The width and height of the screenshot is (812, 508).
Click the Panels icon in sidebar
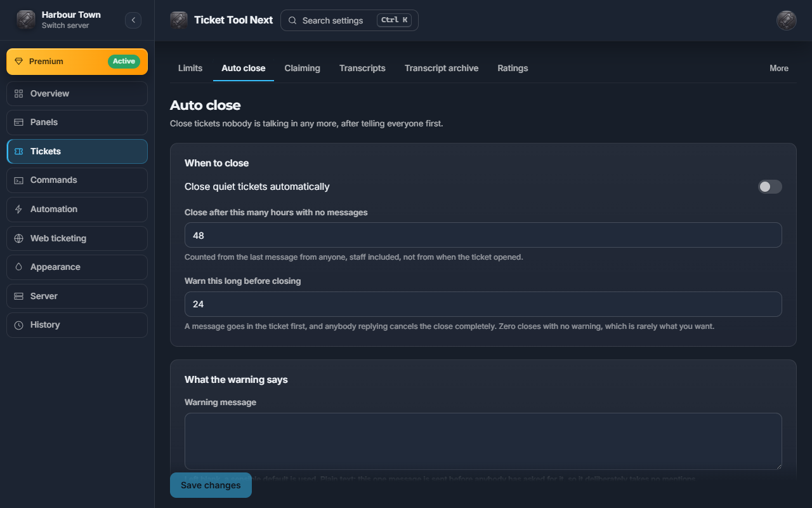click(18, 122)
